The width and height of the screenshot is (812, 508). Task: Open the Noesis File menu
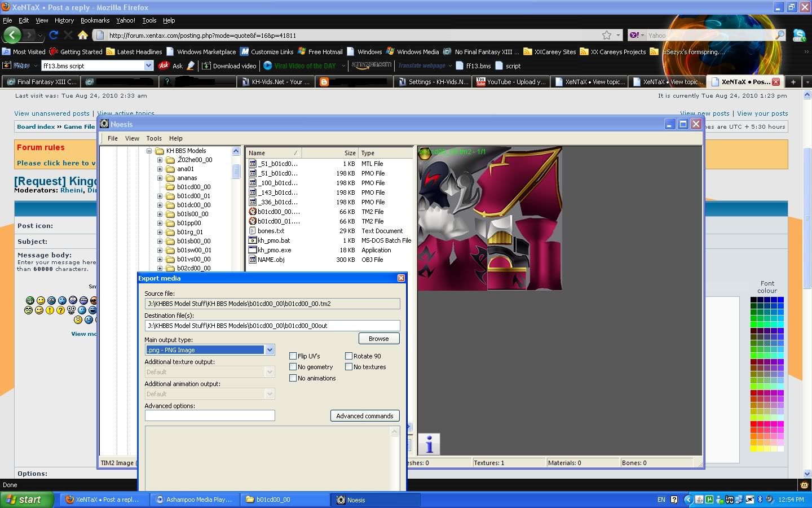(x=113, y=138)
